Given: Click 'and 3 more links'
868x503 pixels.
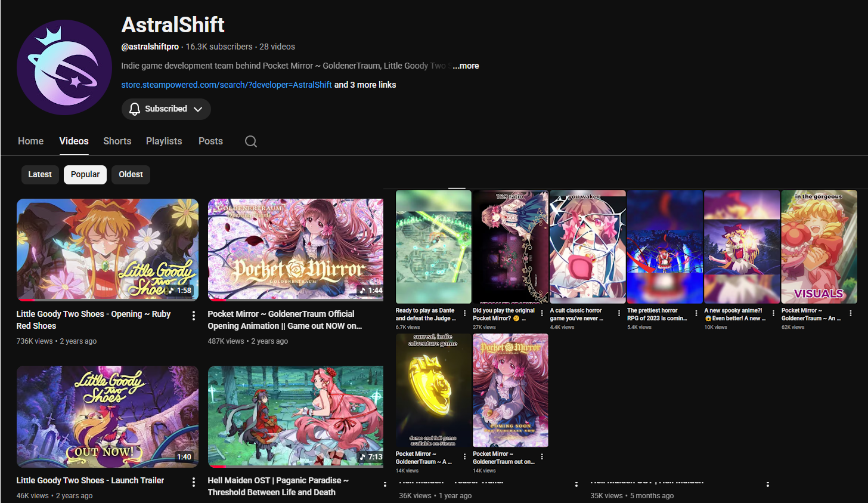Looking at the screenshot, I should [365, 85].
